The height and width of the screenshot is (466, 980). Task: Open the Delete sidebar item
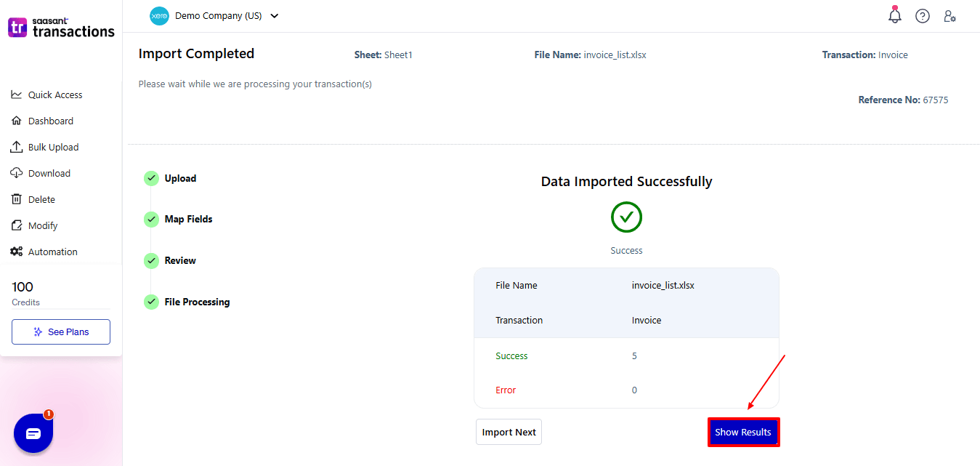coord(41,199)
